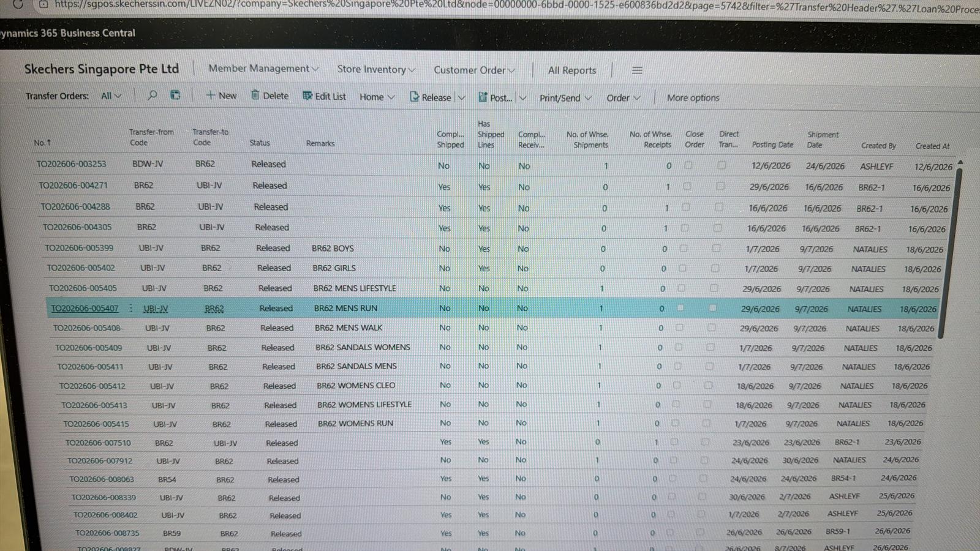Screen dimensions: 980x551
Task: Click the list view layout icon
Action: (x=175, y=95)
